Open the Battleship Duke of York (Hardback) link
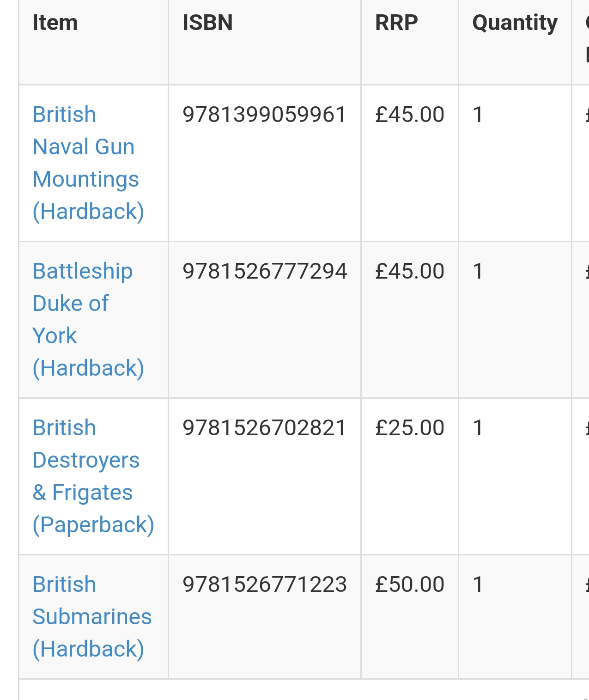The height and width of the screenshot is (700, 589). tap(88, 320)
